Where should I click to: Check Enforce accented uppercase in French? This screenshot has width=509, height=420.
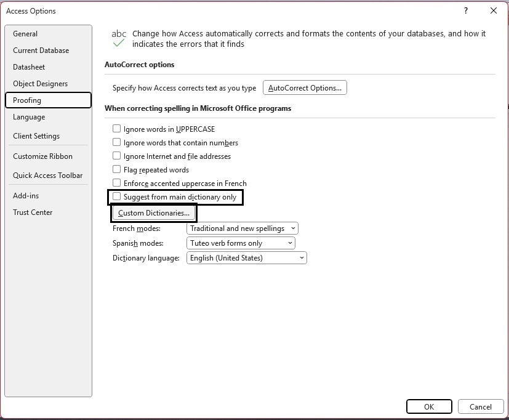[117, 184]
